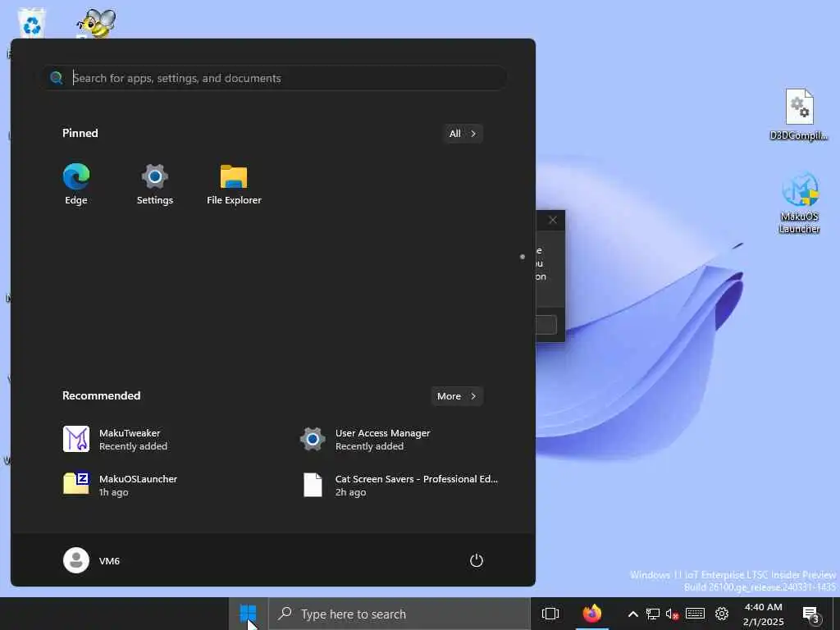Open the VM6 user account menu
This screenshot has height=630, width=840.
pyautogui.click(x=92, y=560)
